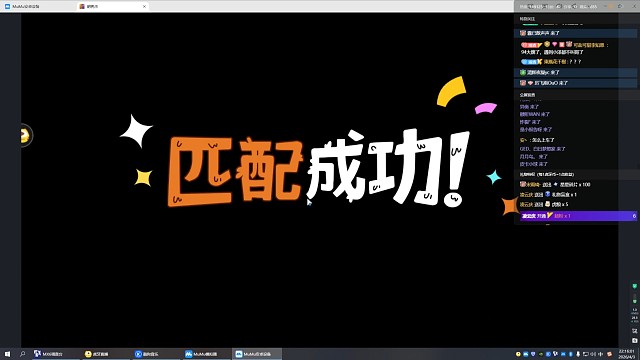Click the bottom icon on the right sidebar
Viewport: 640px width, 360px height.
635,340
